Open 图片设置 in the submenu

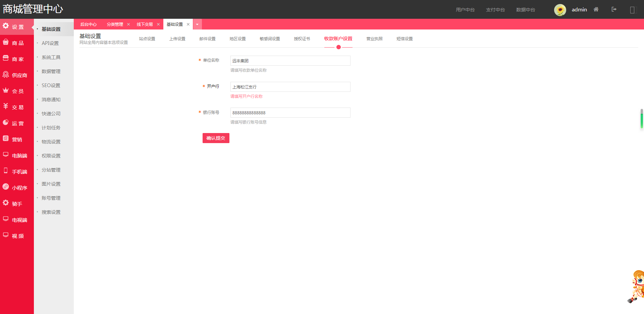51,184
